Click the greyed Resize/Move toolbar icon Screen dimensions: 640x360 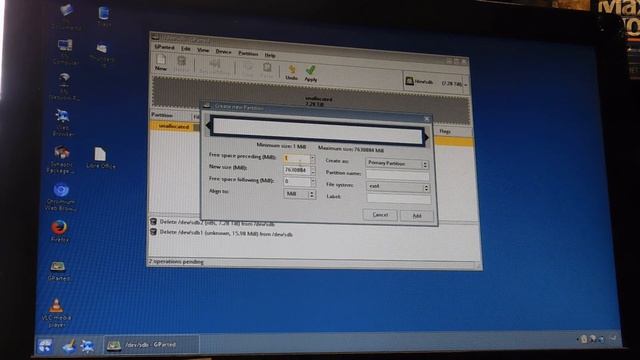(215, 67)
